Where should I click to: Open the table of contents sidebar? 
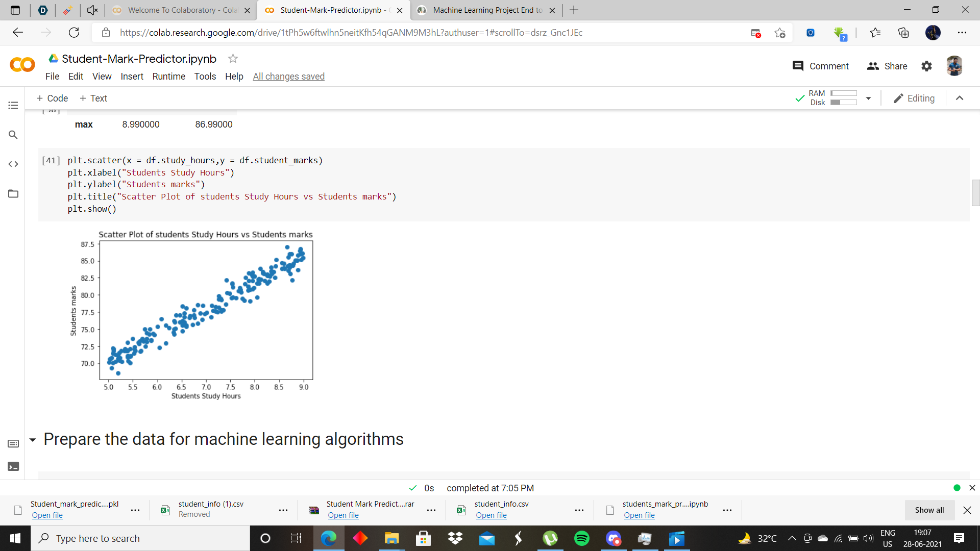13,106
